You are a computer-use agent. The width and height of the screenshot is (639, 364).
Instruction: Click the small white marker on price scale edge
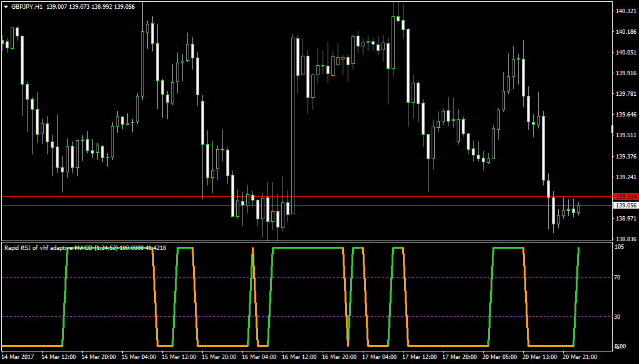tap(613, 129)
